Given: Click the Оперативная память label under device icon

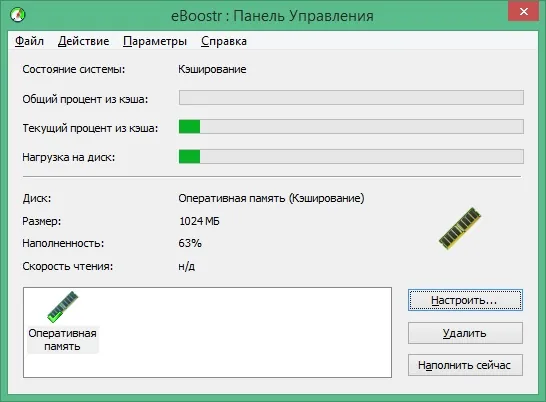Looking at the screenshot, I should click(x=63, y=340).
